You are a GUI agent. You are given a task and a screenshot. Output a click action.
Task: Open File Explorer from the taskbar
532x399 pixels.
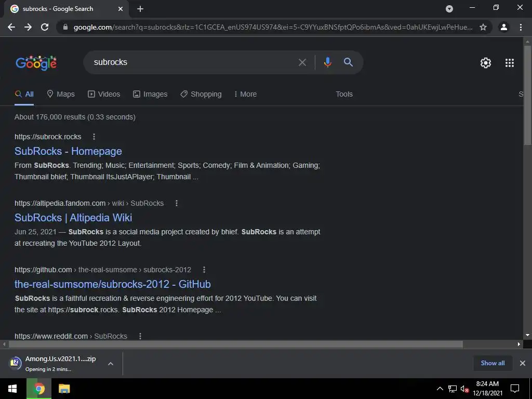point(64,389)
